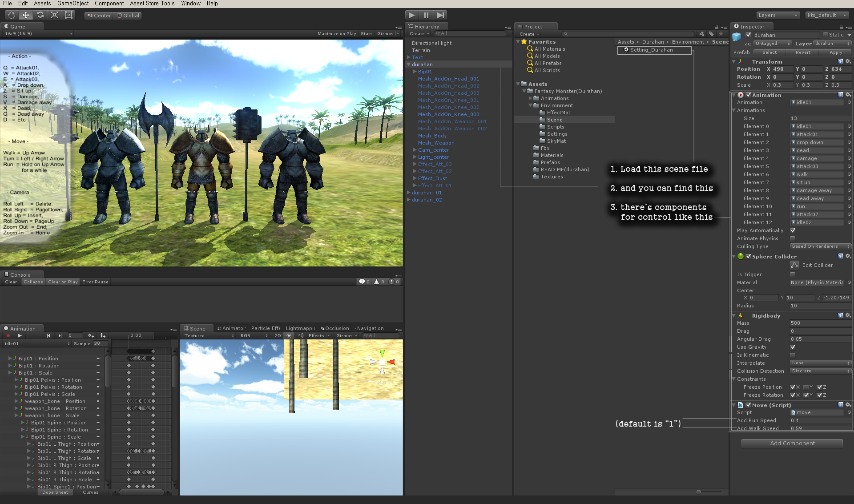Click the Add Event icon
Screen dimensions: 854x504
[x=103, y=335]
